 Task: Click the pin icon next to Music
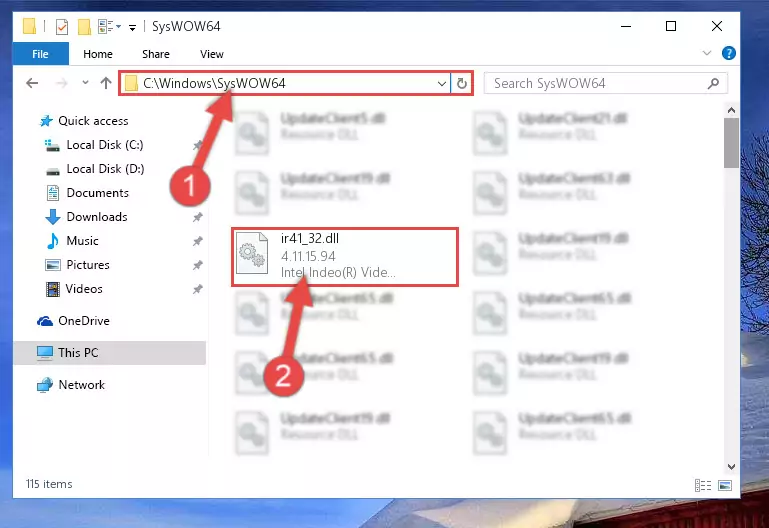coord(198,241)
